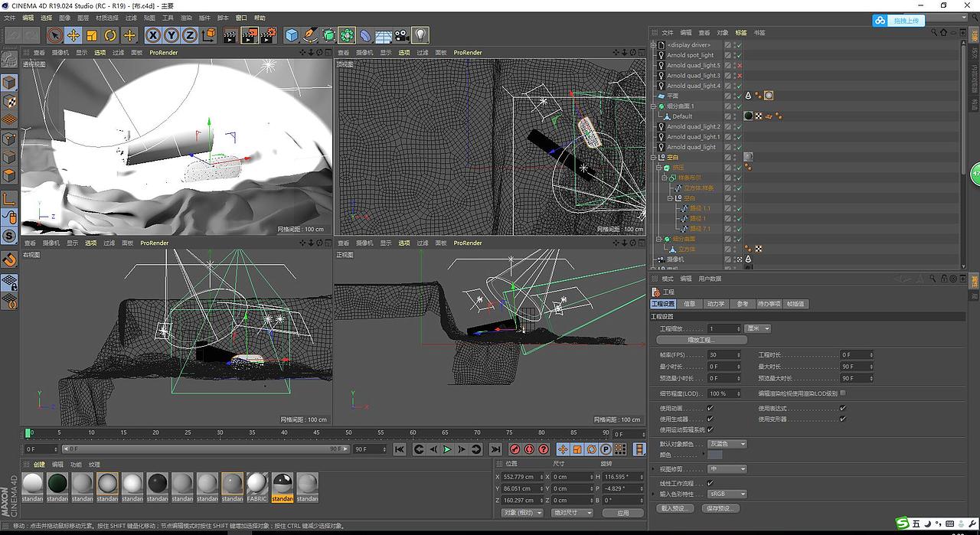Open the 文件 main menu
980x535 pixels.
9,18
